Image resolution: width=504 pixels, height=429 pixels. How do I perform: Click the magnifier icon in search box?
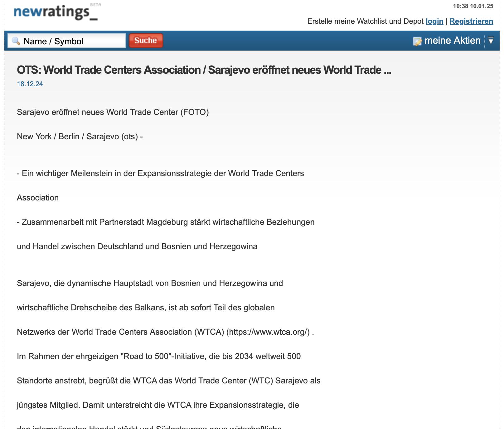pyautogui.click(x=16, y=41)
